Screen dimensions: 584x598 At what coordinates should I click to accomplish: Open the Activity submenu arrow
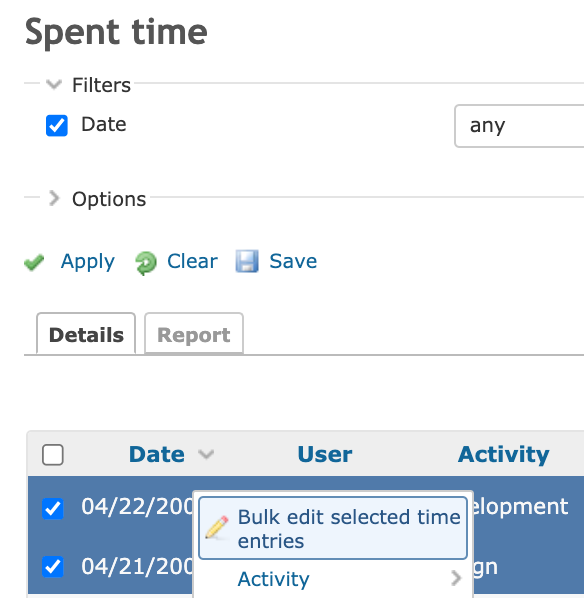tap(455, 578)
